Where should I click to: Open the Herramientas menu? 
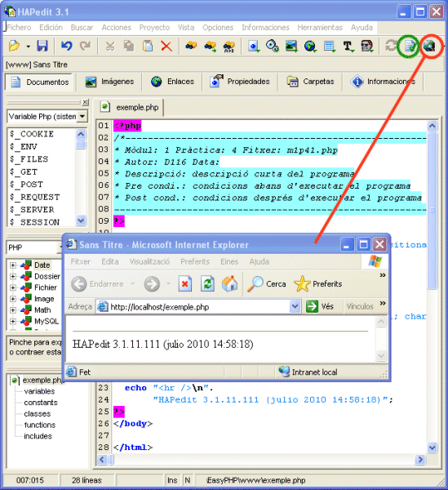[x=320, y=28]
